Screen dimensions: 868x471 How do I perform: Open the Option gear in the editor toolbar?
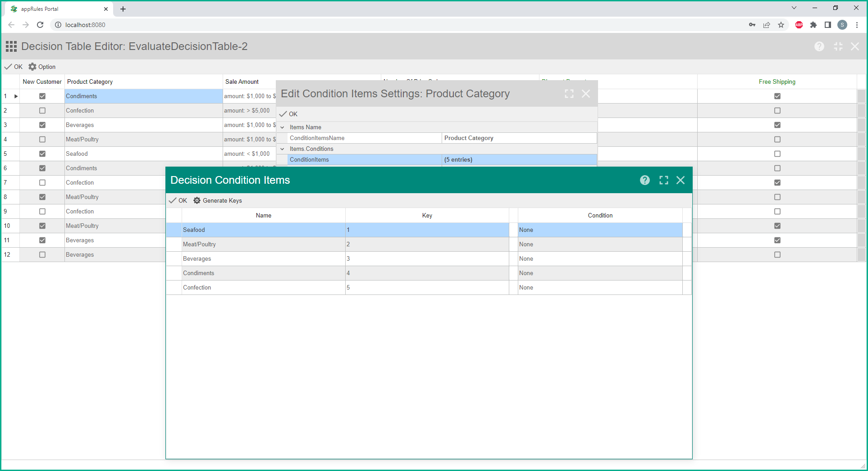pos(42,67)
